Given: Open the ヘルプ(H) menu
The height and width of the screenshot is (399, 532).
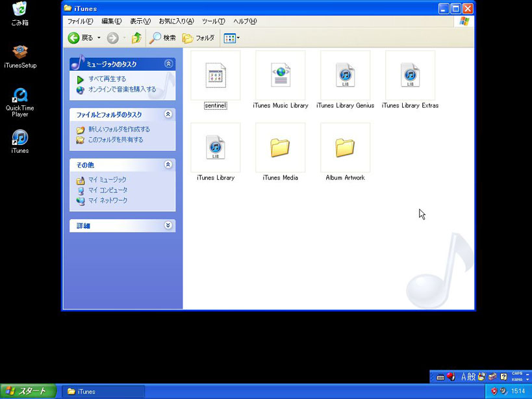Looking at the screenshot, I should 245,21.
